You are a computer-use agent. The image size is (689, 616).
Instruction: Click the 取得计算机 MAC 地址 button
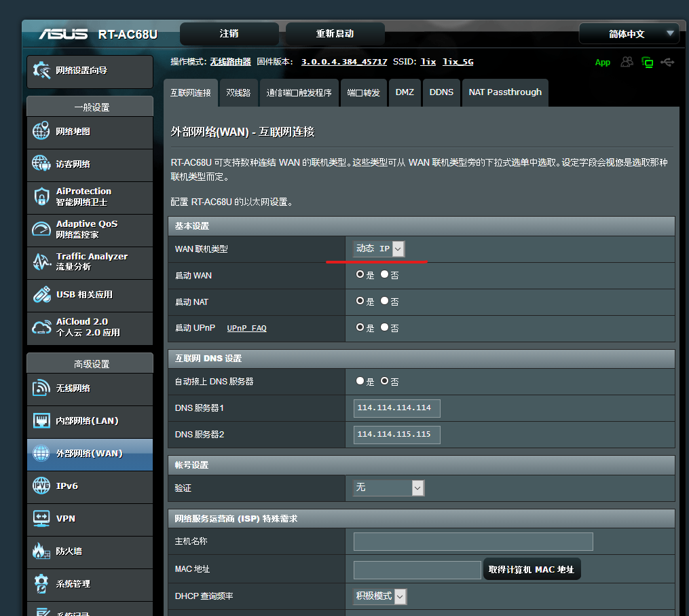532,569
